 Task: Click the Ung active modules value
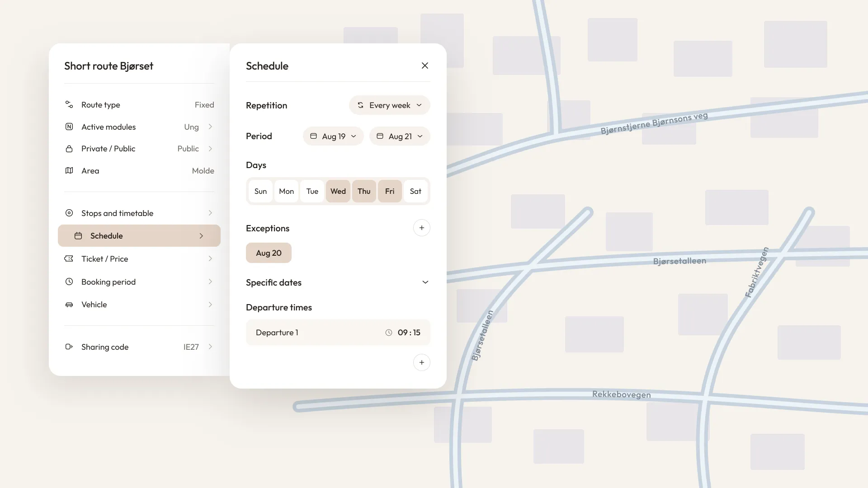coord(191,127)
